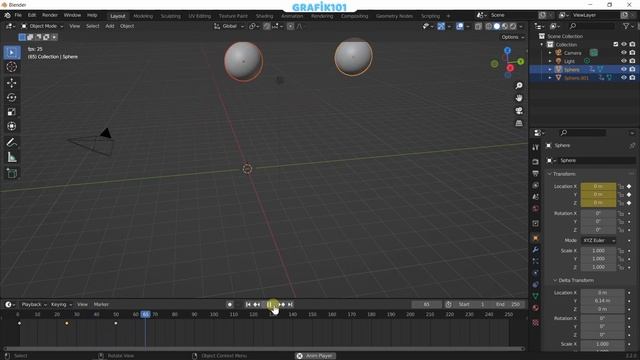Select the 3D Cursor tool
The width and height of the screenshot is (640, 360).
(x=11, y=67)
